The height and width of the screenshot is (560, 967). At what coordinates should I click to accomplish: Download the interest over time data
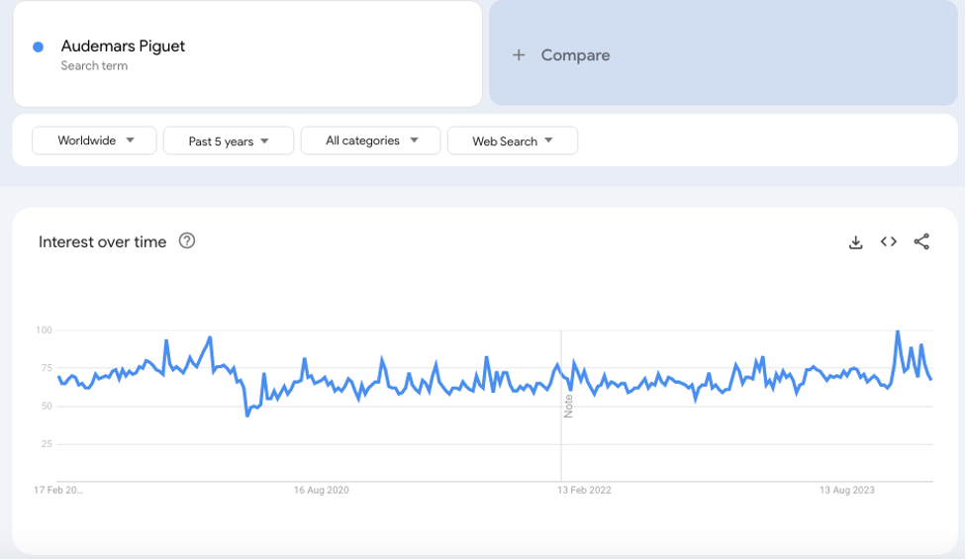[x=855, y=242]
